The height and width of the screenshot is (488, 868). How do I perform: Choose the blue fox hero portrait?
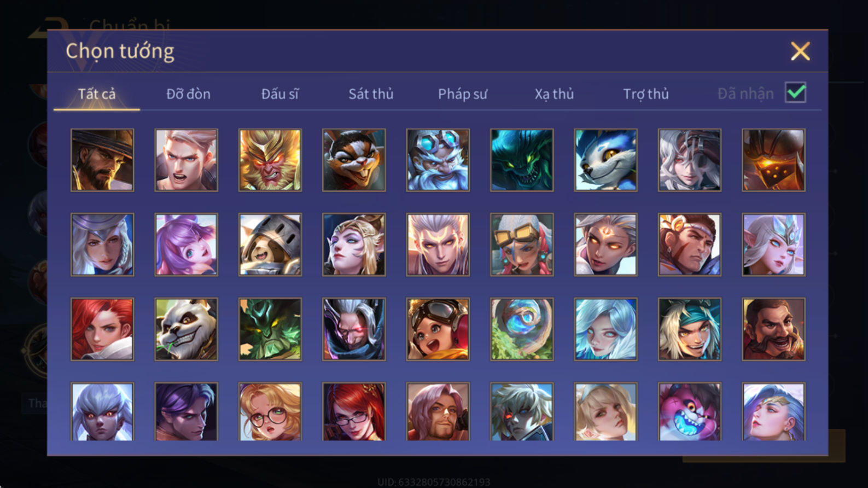[606, 160]
